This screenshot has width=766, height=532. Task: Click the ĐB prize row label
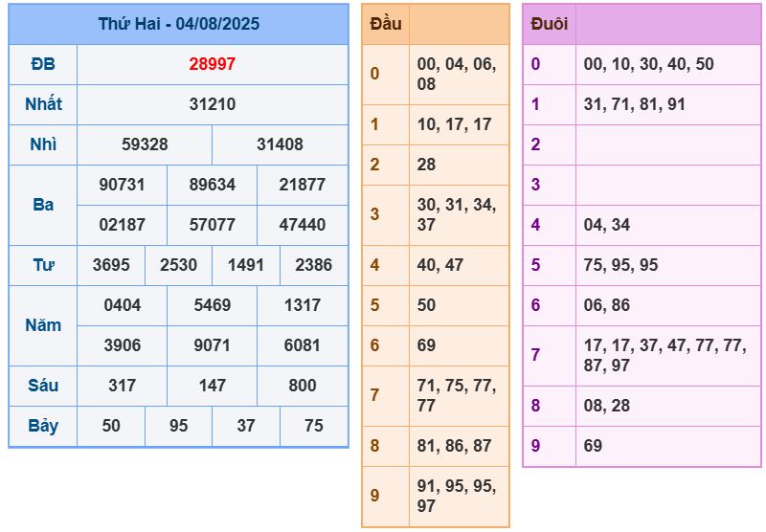(x=43, y=64)
